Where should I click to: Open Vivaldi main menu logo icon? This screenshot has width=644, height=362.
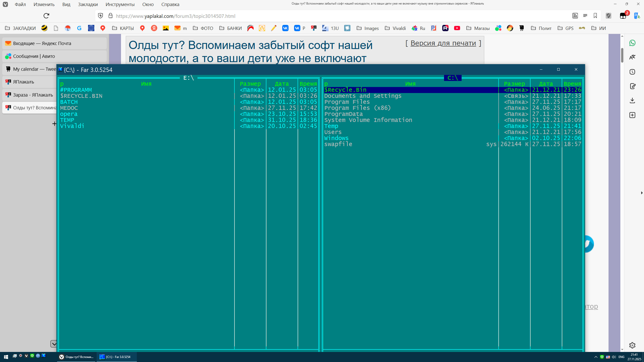(5, 4)
